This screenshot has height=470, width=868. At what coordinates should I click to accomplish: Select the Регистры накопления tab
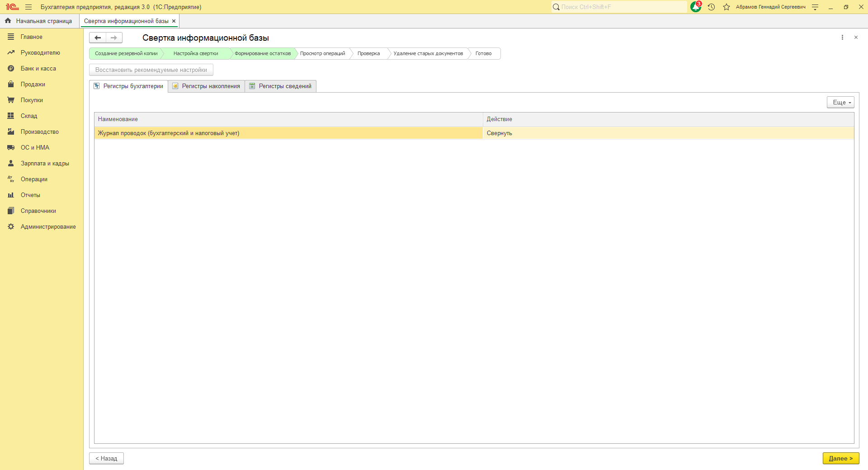coord(207,86)
